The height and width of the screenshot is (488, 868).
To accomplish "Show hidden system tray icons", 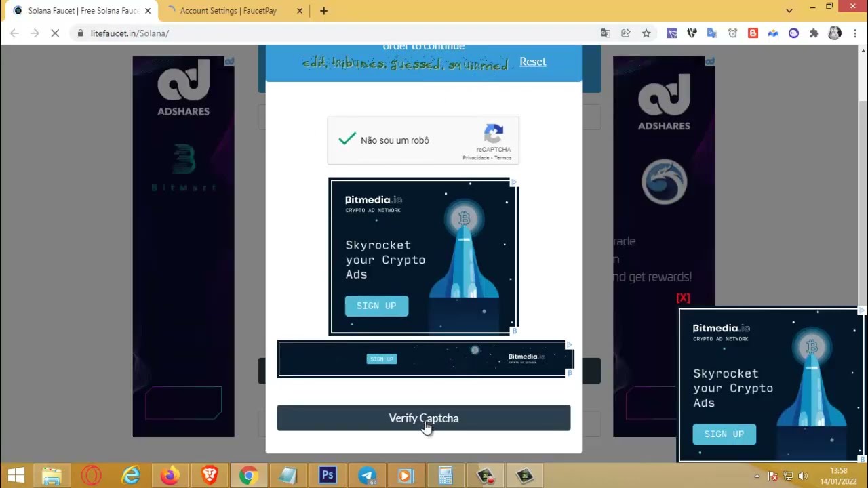I will coord(757,476).
